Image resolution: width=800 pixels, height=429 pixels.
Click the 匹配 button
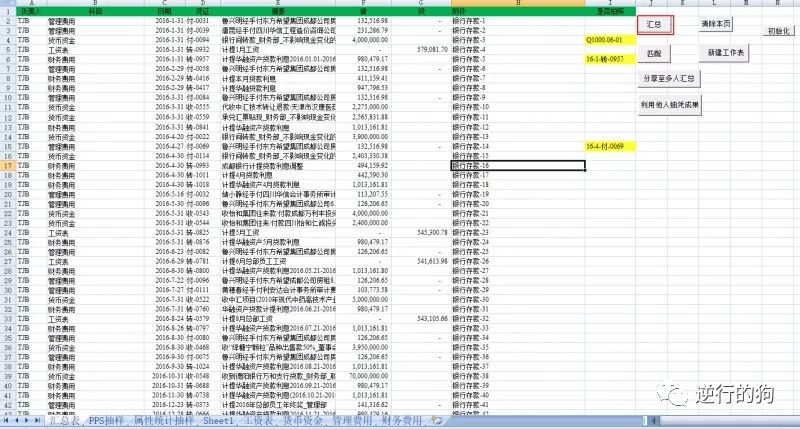[x=654, y=54]
